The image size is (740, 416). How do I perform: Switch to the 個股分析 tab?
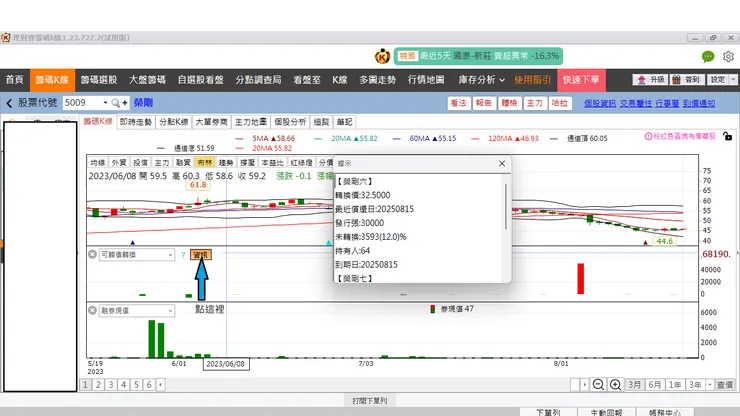click(x=290, y=122)
